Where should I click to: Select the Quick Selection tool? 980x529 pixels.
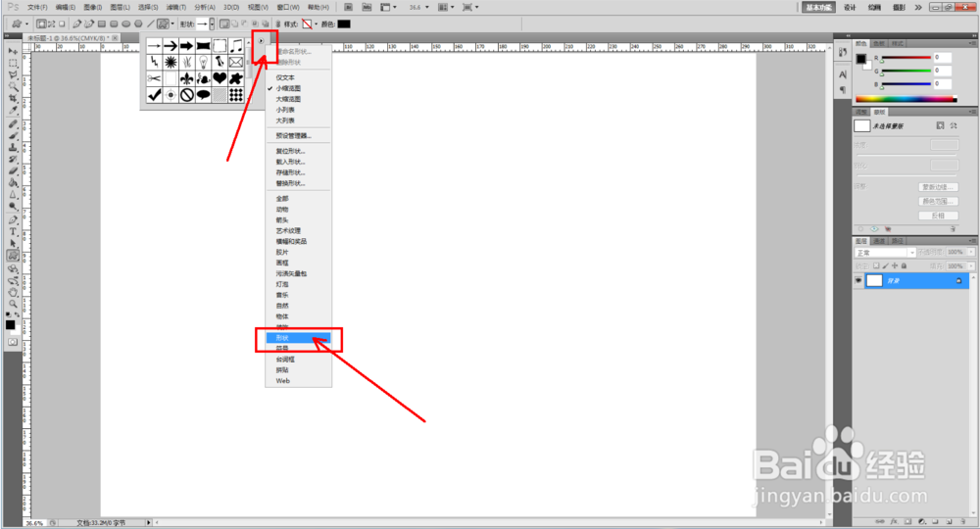pyautogui.click(x=13, y=87)
